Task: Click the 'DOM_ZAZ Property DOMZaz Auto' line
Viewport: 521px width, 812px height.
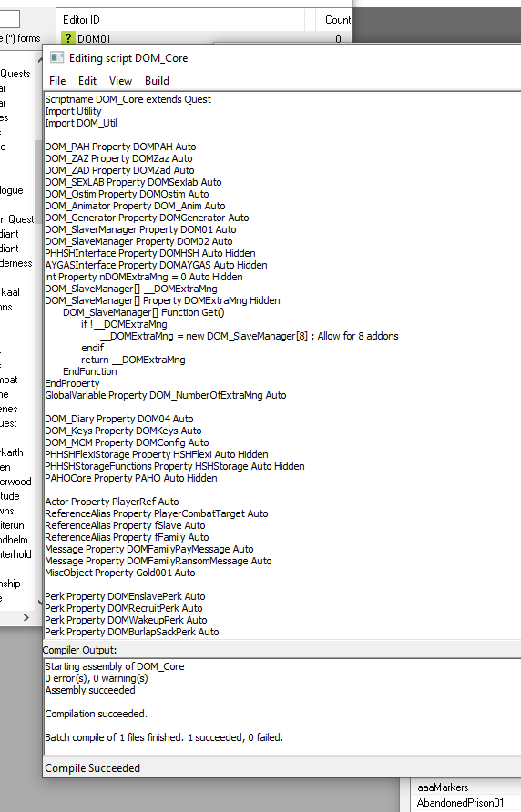Action: click(118, 158)
